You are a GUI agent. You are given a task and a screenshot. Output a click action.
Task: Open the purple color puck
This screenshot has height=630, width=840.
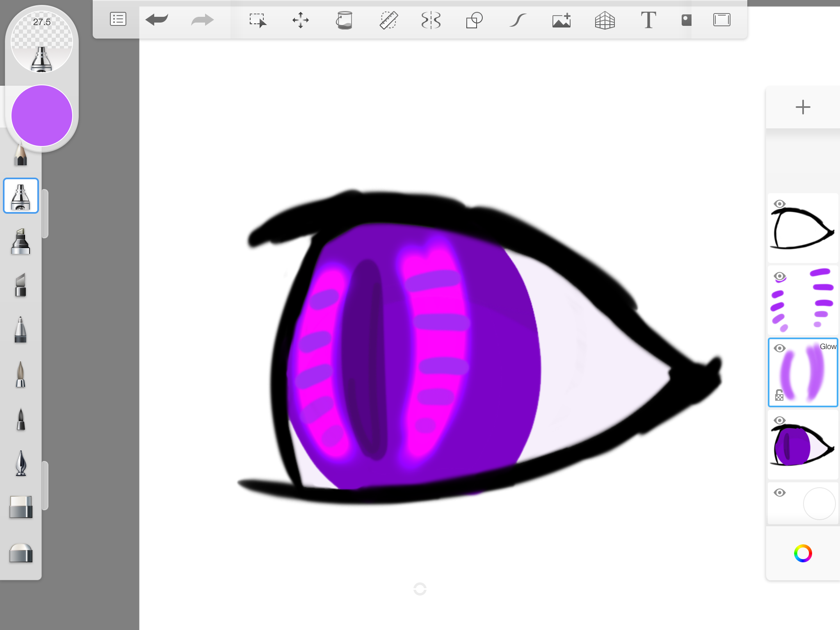42,116
